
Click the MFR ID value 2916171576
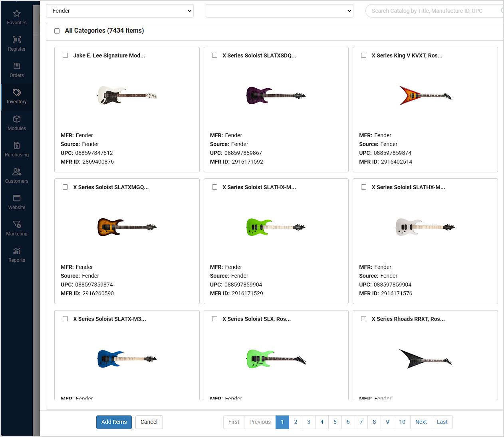coord(397,293)
